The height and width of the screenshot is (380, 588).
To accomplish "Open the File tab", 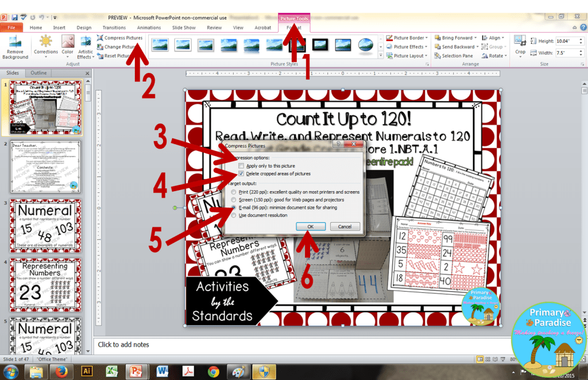I will pyautogui.click(x=11, y=28).
